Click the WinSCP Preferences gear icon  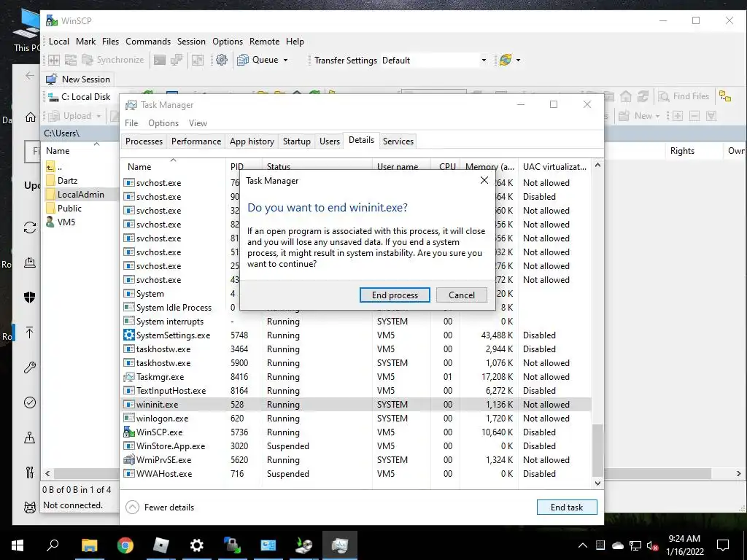222,60
